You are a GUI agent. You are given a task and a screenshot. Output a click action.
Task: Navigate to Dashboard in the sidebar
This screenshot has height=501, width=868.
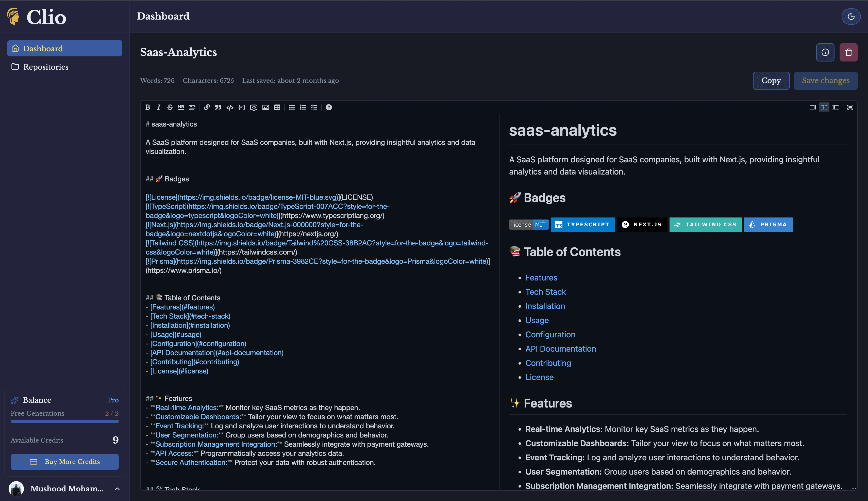click(43, 48)
